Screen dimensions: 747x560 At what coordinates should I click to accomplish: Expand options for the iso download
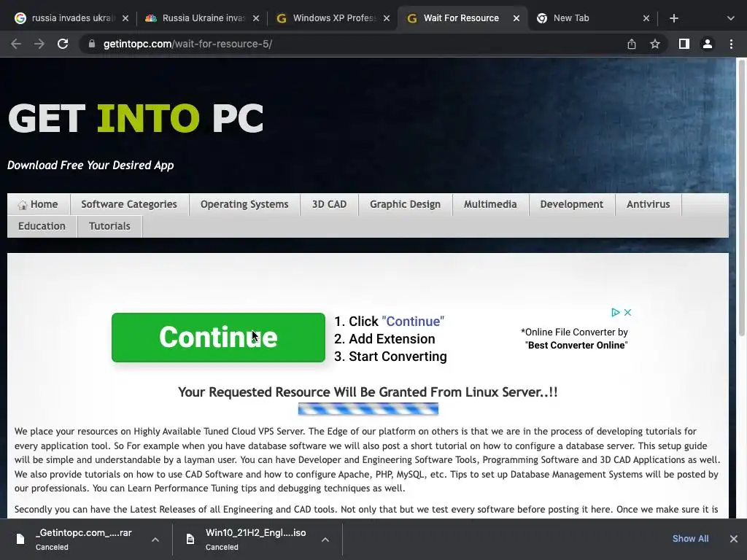(x=325, y=540)
